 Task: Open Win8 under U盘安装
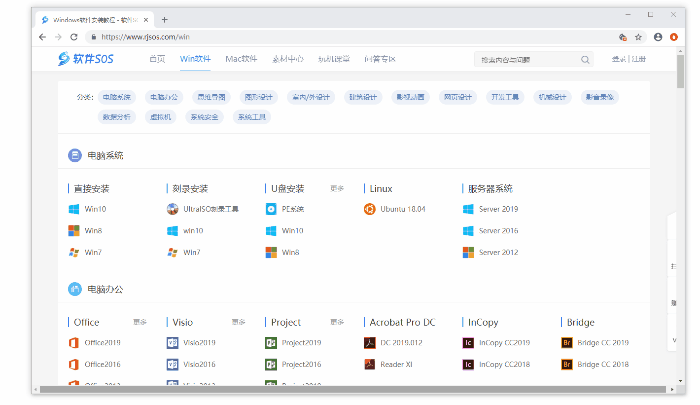[x=283, y=252]
